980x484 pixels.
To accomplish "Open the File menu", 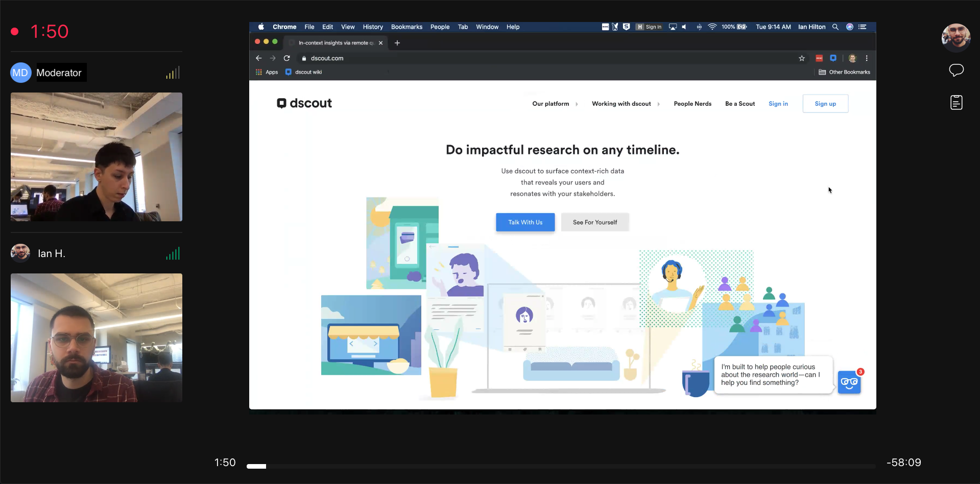I will tap(309, 27).
